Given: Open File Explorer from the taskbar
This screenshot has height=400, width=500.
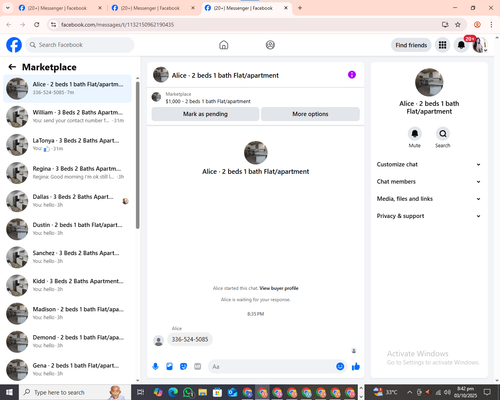Looking at the screenshot, I should 203,392.
